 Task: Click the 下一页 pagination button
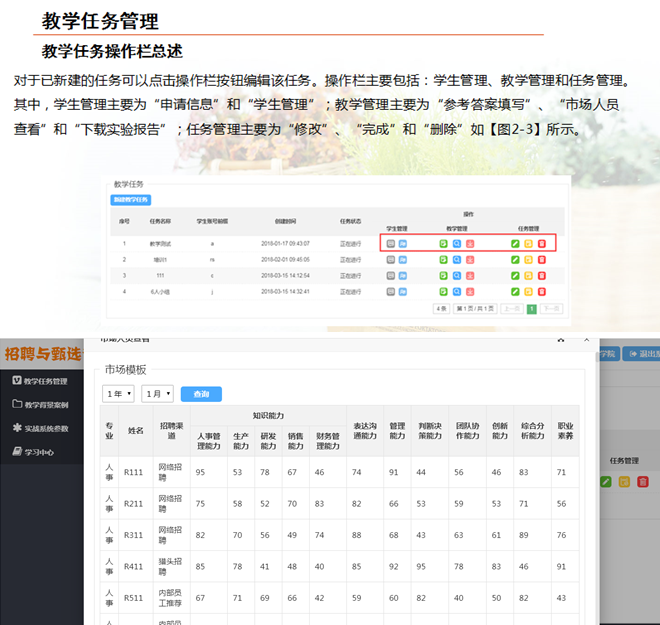click(551, 309)
